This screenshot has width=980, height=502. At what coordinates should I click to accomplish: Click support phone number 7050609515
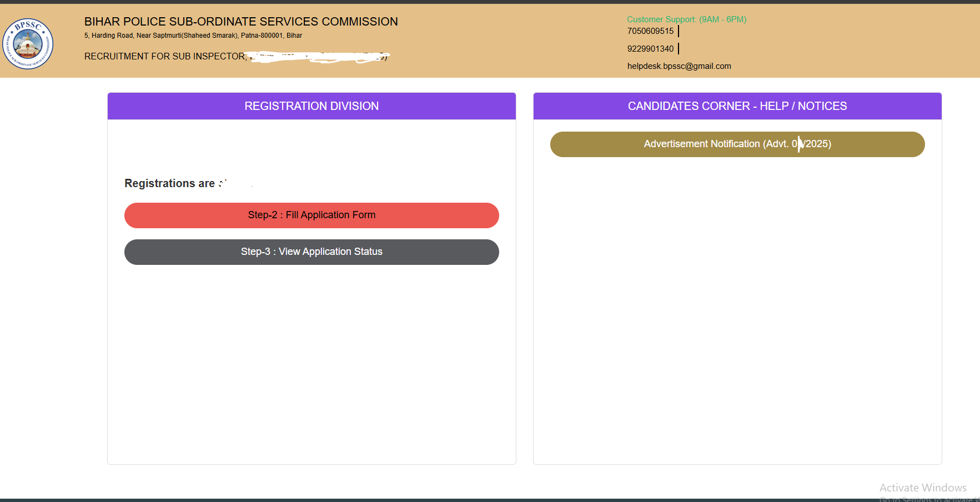click(x=650, y=31)
